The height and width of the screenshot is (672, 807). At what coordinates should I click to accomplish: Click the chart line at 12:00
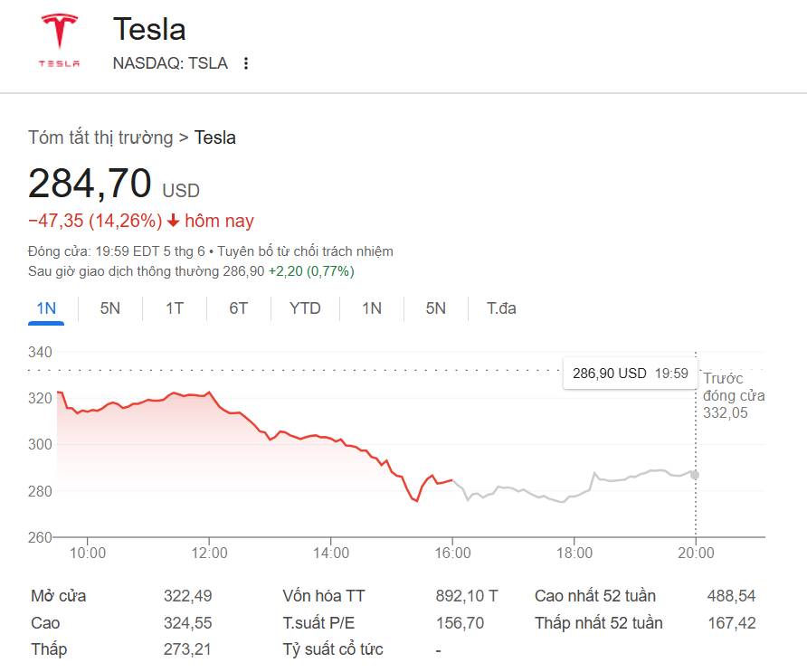[x=210, y=393]
